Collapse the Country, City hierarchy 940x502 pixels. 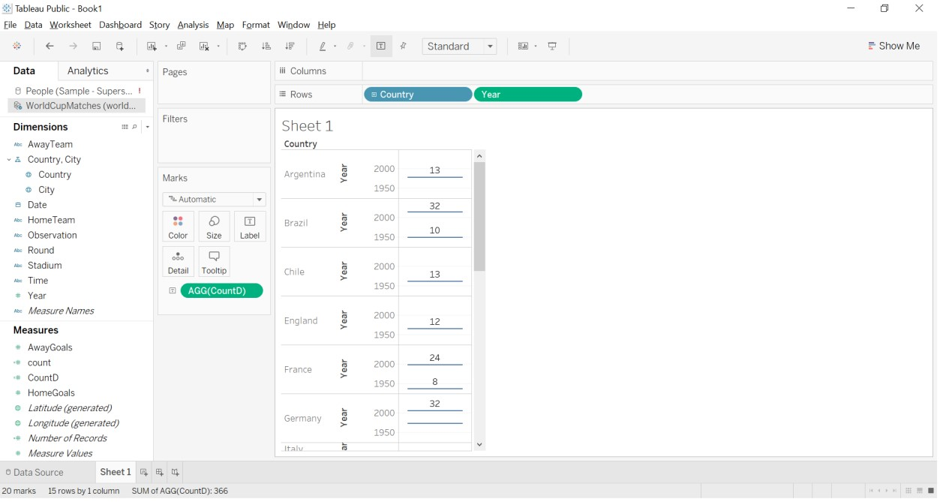[x=8, y=160]
